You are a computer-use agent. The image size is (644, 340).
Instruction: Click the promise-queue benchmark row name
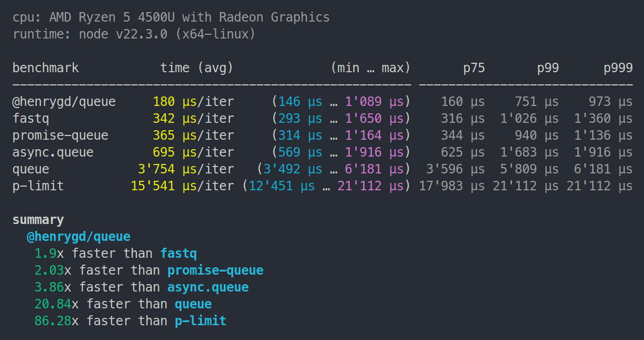pyautogui.click(x=60, y=135)
